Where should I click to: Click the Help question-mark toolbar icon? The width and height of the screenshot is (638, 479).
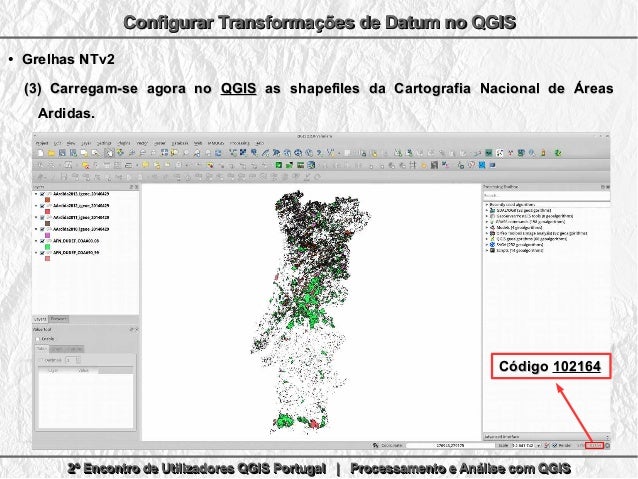(x=319, y=153)
